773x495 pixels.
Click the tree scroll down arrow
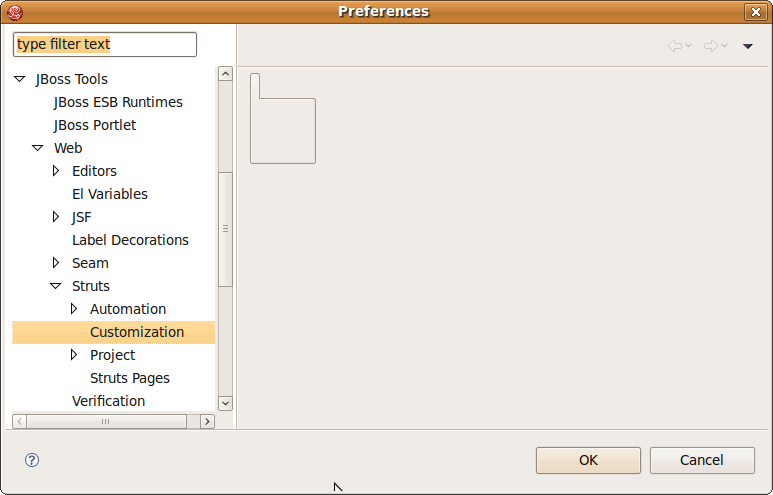(225, 403)
